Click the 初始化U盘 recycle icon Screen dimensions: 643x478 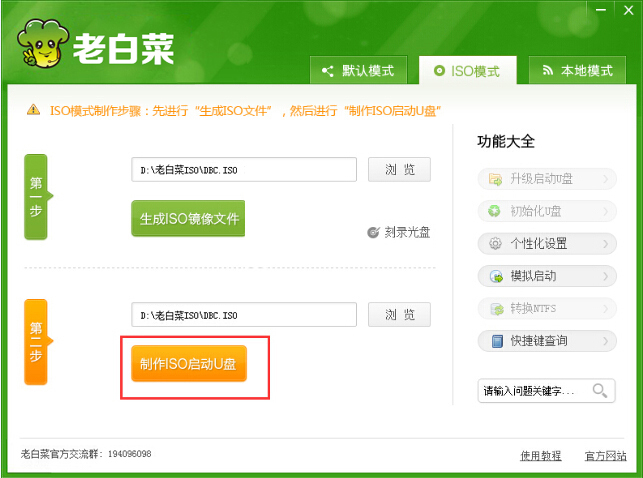click(x=494, y=211)
